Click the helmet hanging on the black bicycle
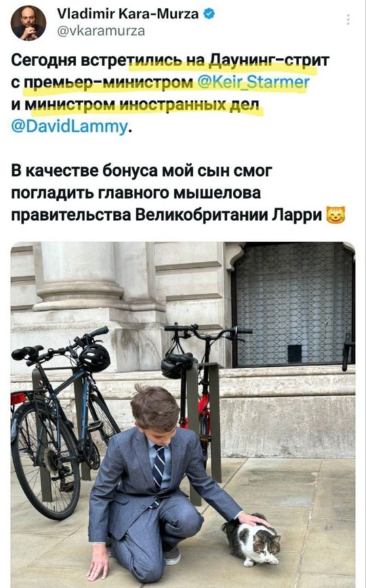The height and width of the screenshot is (588, 366). (x=94, y=358)
